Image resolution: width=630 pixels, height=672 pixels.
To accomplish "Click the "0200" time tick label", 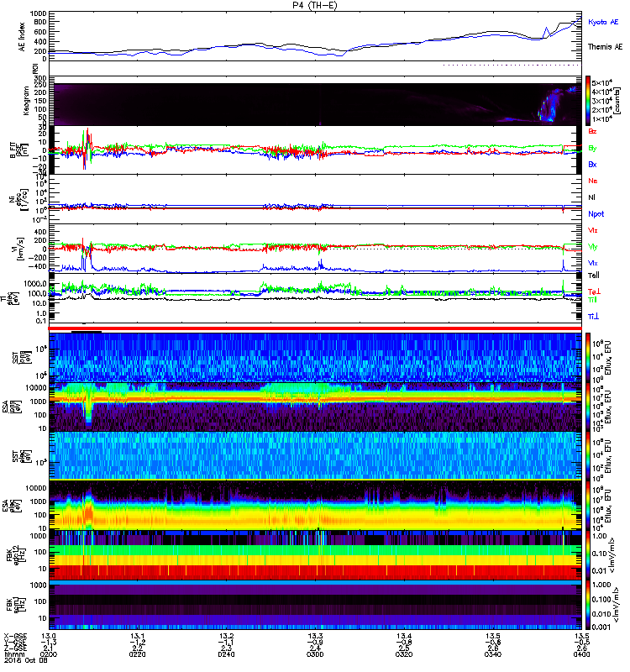I will click(x=49, y=654).
